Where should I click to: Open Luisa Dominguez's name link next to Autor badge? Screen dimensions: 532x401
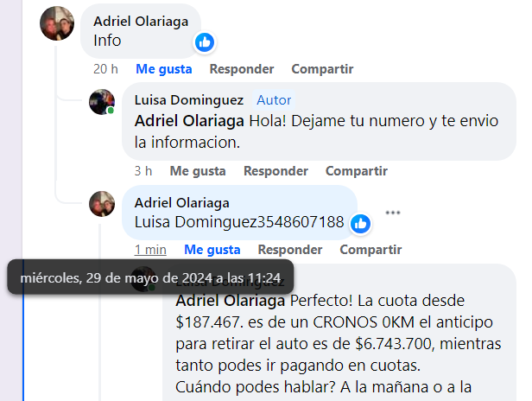coord(189,100)
